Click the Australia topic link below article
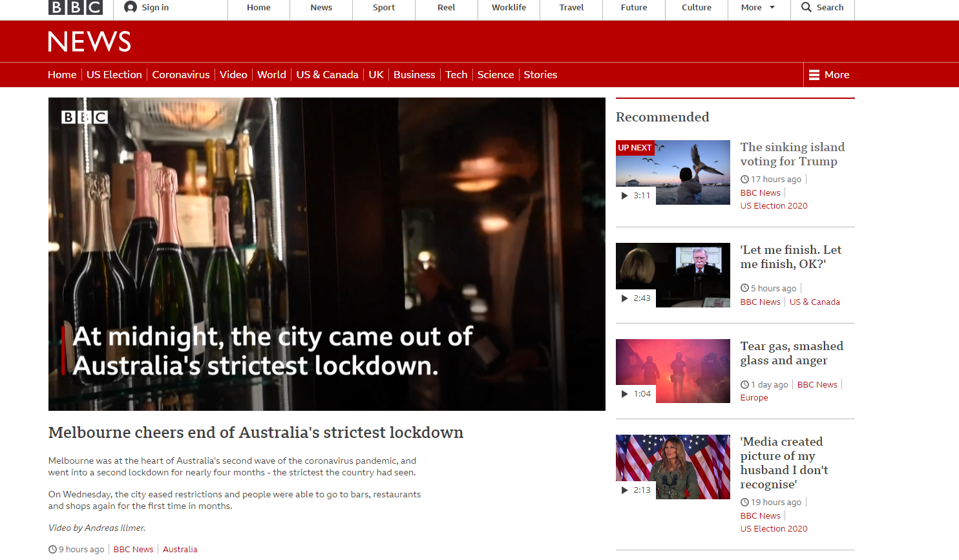The width and height of the screenshot is (959, 560). click(x=180, y=550)
